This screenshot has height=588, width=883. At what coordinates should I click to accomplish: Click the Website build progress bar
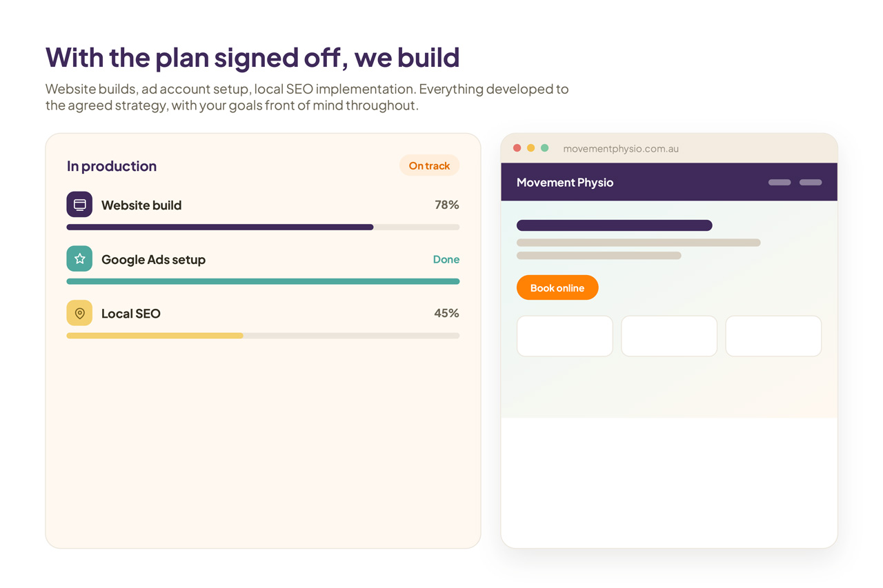(x=263, y=227)
